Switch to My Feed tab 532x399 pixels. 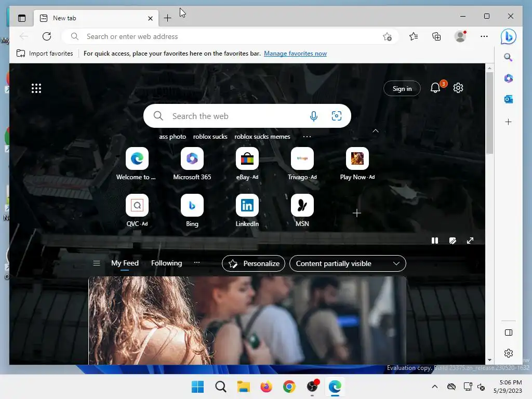[x=125, y=263]
